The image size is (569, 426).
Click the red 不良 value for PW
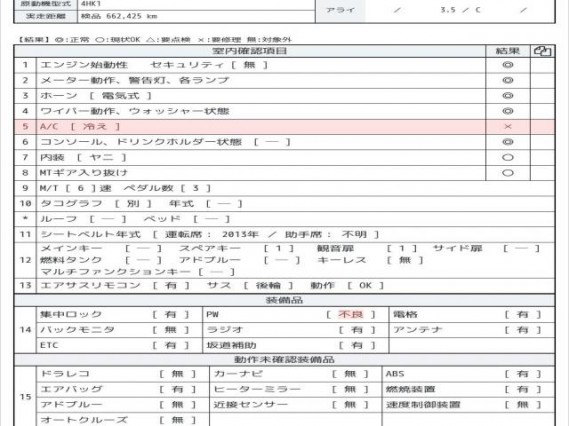click(351, 314)
